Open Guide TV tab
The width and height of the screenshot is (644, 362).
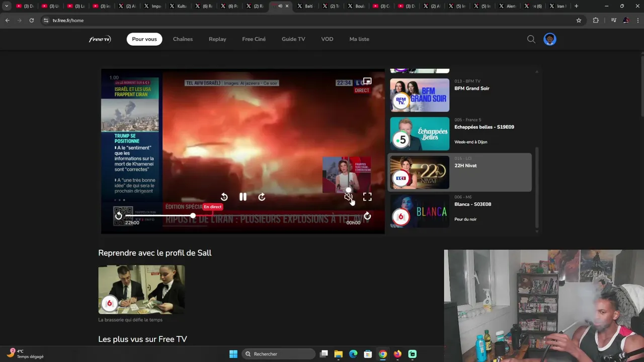tap(293, 39)
